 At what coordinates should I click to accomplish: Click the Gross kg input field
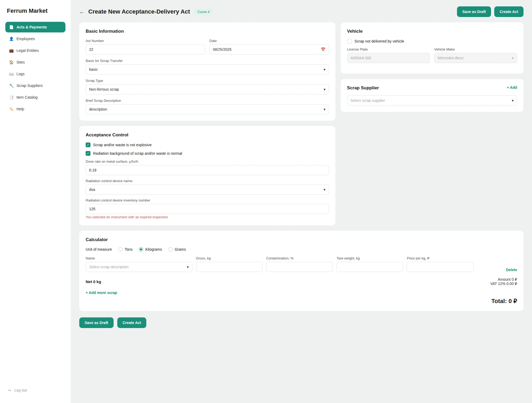[229, 267]
